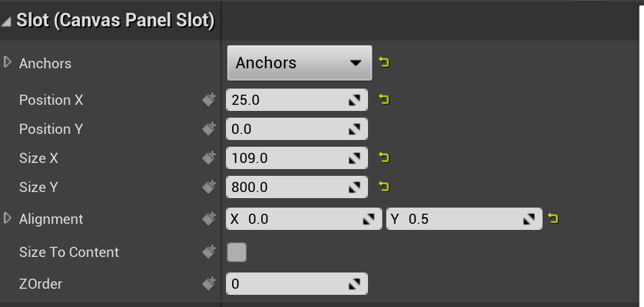Click the Position X bind property icon
The width and height of the screenshot is (644, 307).
point(208,100)
